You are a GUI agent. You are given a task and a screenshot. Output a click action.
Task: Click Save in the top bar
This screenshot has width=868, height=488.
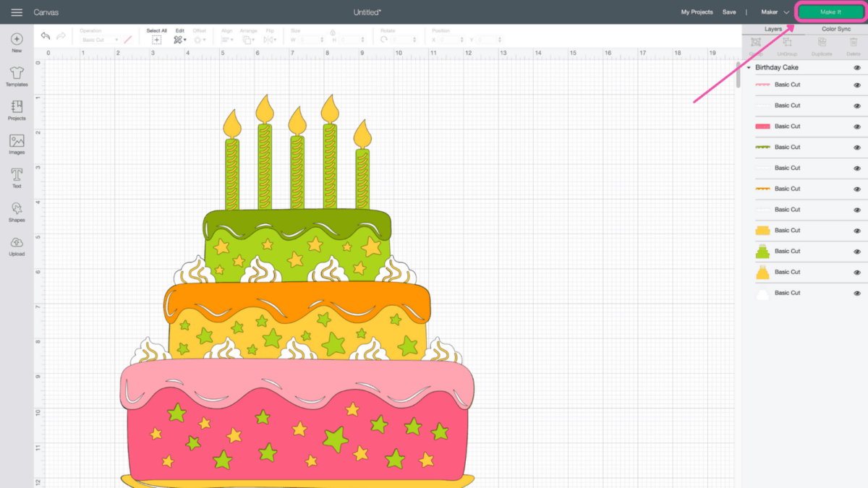coord(729,12)
